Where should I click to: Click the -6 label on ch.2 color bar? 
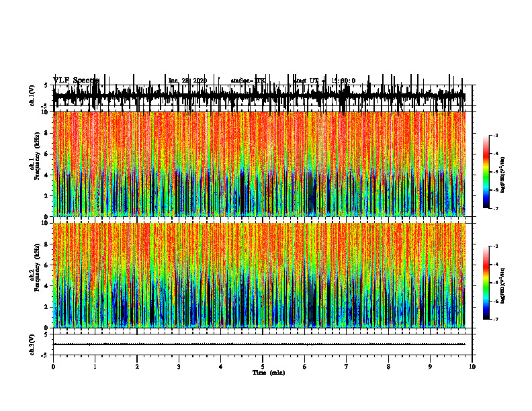495,301
